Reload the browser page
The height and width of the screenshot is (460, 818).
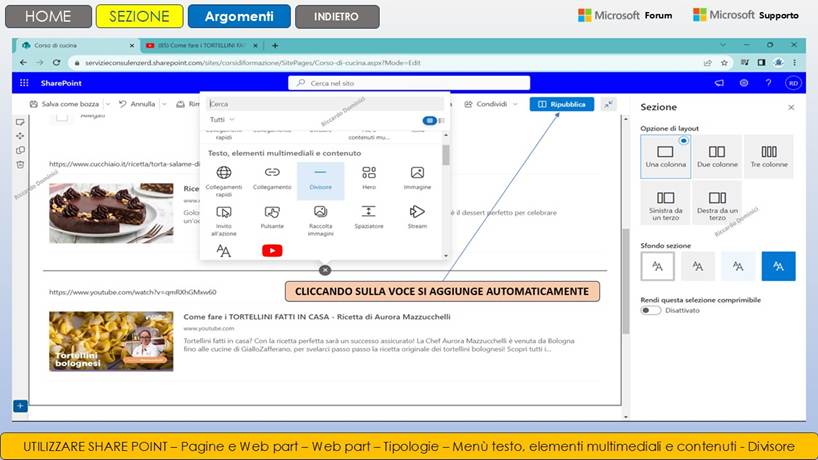click(56, 63)
